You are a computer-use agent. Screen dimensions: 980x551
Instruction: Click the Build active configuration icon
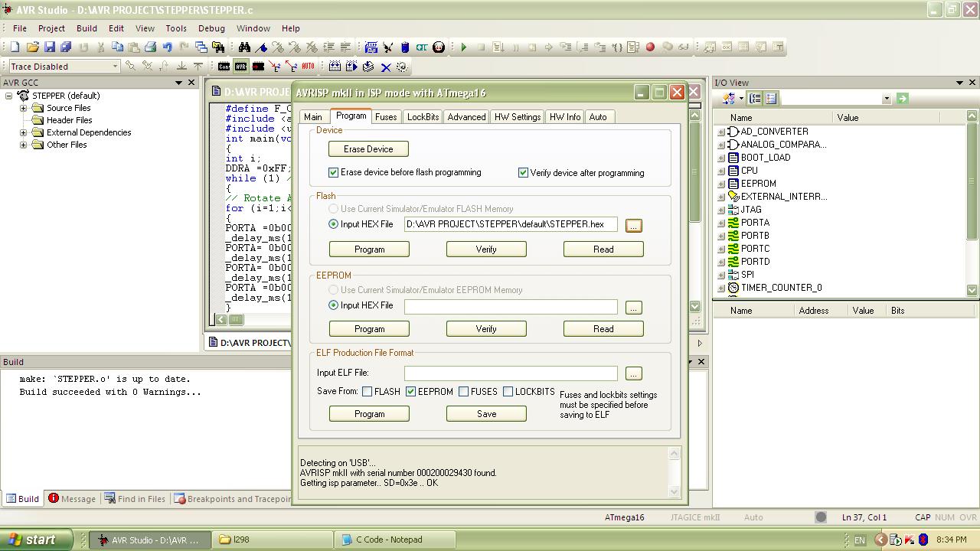coord(335,67)
